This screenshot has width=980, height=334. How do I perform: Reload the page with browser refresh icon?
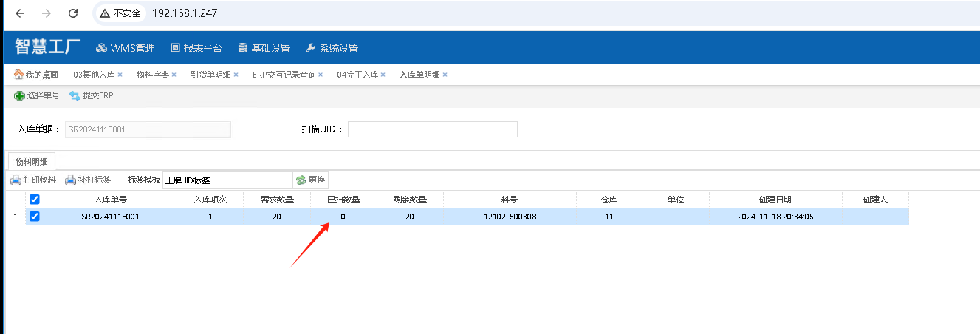[72, 13]
